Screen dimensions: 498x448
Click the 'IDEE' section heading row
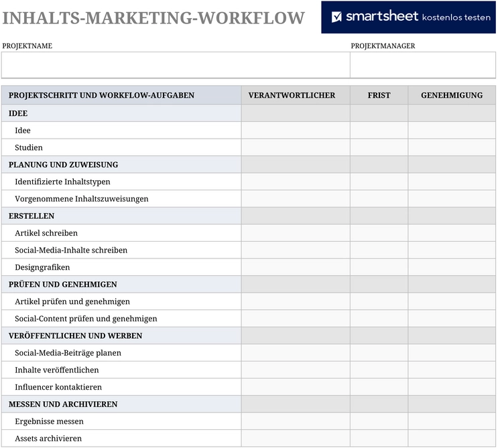click(x=121, y=113)
